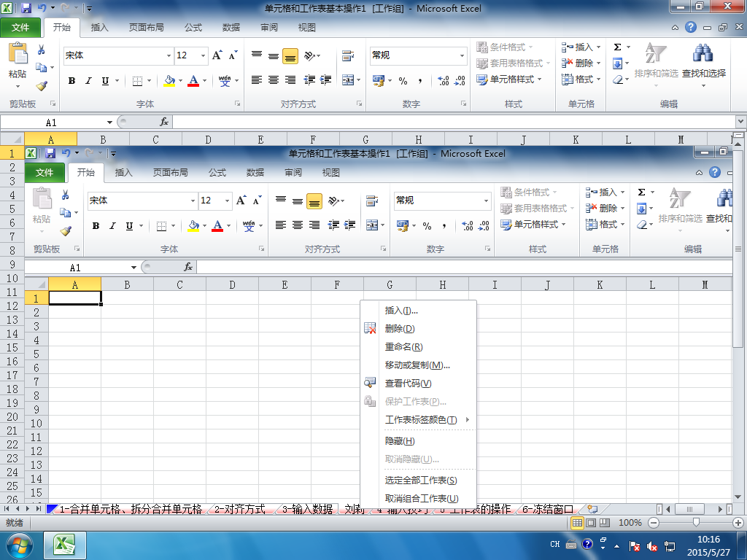Viewport: 747px width, 560px height.
Task: Click the AutoSum sigma icon in the top ribbon
Action: click(x=617, y=47)
